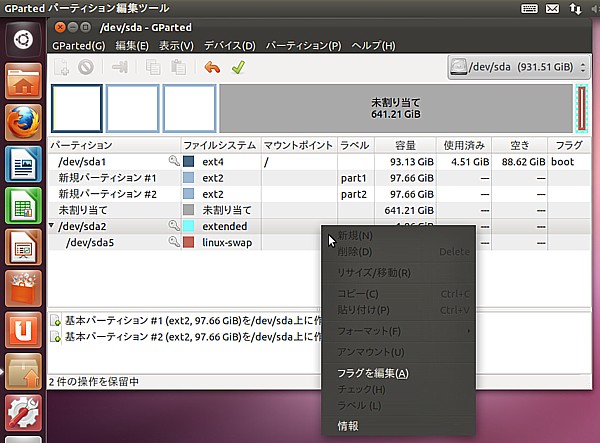Select first partition block in disk graphic
This screenshot has width=600, height=443.
[77, 108]
